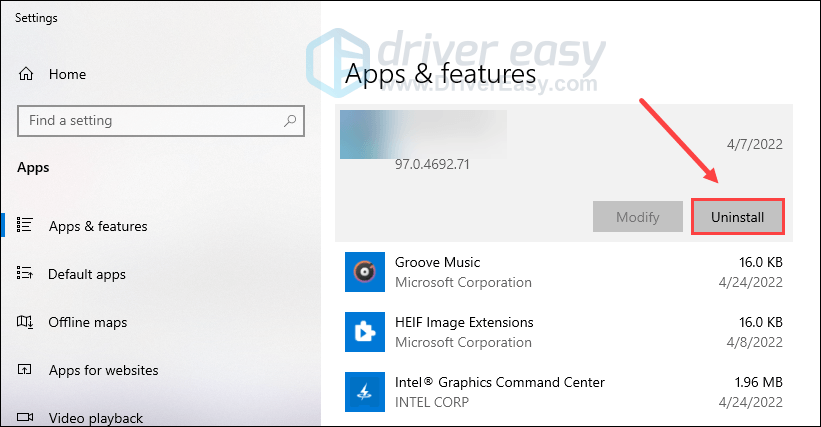Go to Default apps section
The height and width of the screenshot is (427, 821).
[x=87, y=274]
